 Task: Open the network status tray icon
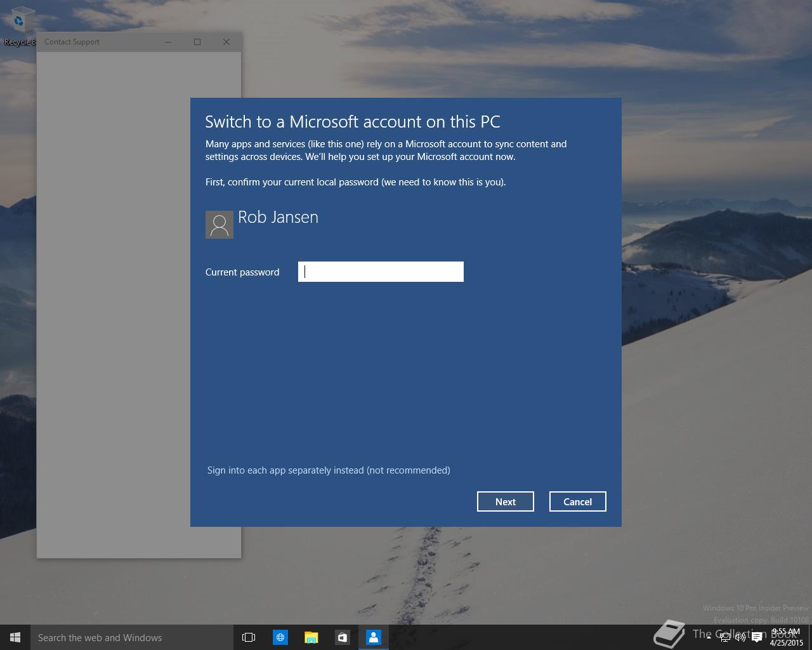coord(725,637)
